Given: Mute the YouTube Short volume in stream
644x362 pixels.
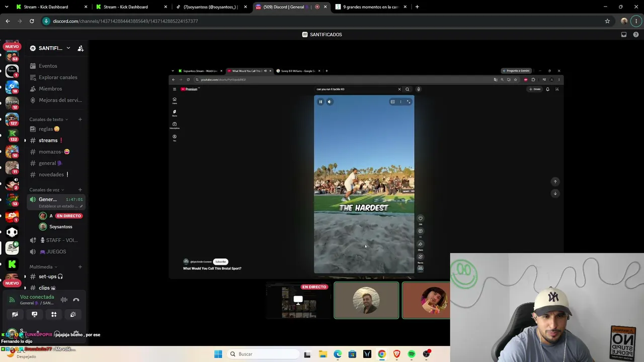Looking at the screenshot, I should pyautogui.click(x=330, y=102).
